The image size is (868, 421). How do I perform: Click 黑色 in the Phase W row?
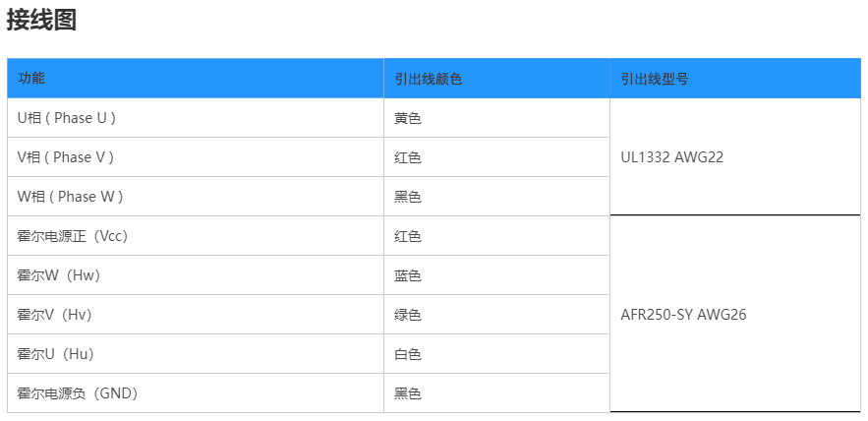click(x=408, y=197)
